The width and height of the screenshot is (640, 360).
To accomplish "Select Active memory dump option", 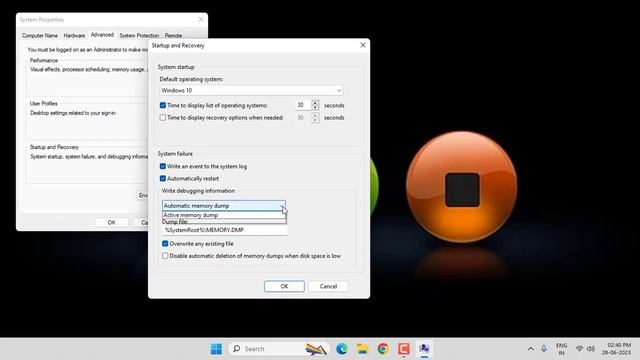I will (224, 215).
